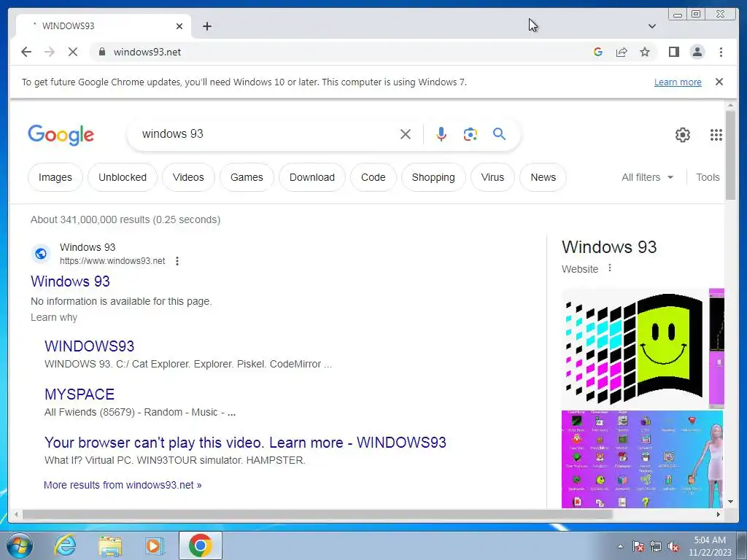The height and width of the screenshot is (560, 747).
Task: Open Google quick settings gear
Action: tap(683, 135)
